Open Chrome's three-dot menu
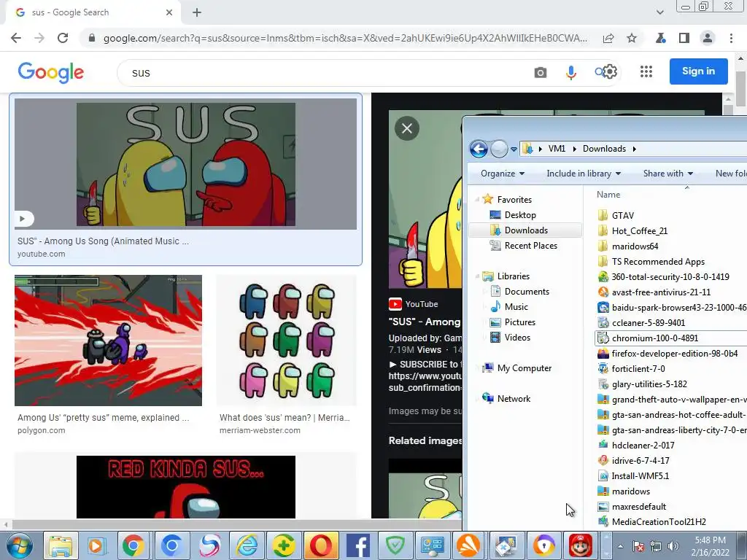This screenshot has width=747, height=560. pyautogui.click(x=731, y=38)
